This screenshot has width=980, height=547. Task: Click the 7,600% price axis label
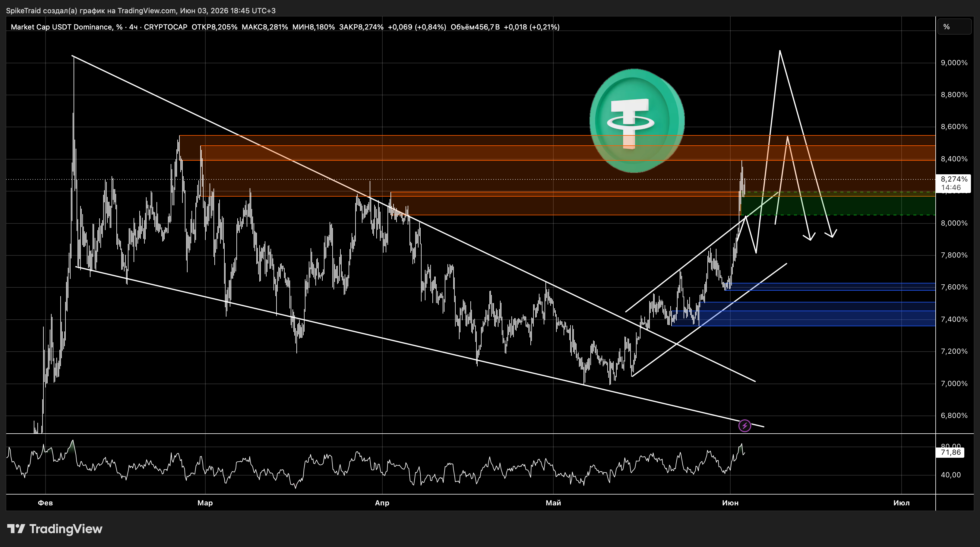[954, 287]
